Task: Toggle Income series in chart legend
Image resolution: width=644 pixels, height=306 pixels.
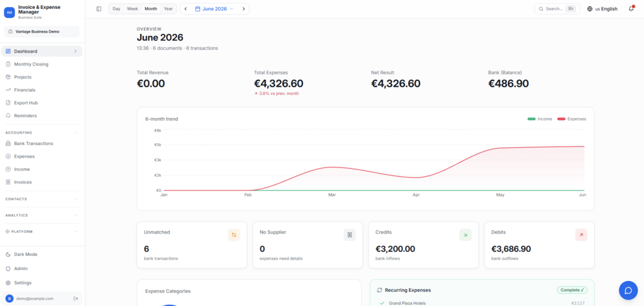Action: (x=540, y=119)
